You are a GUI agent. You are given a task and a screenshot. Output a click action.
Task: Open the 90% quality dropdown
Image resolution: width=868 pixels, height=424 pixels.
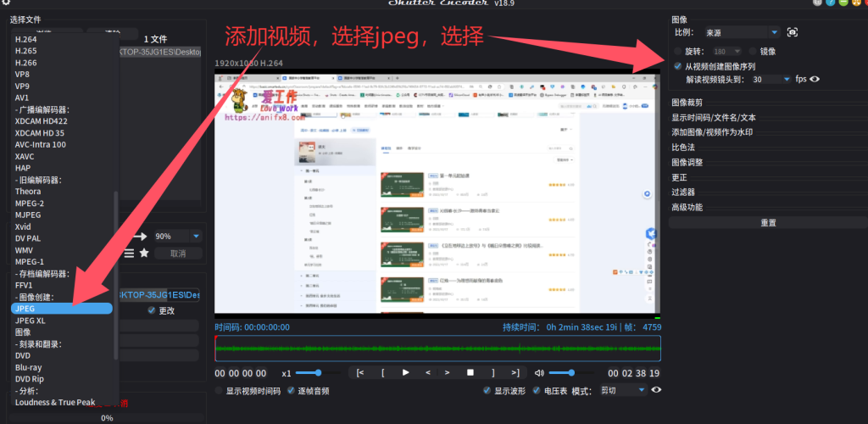(178, 237)
